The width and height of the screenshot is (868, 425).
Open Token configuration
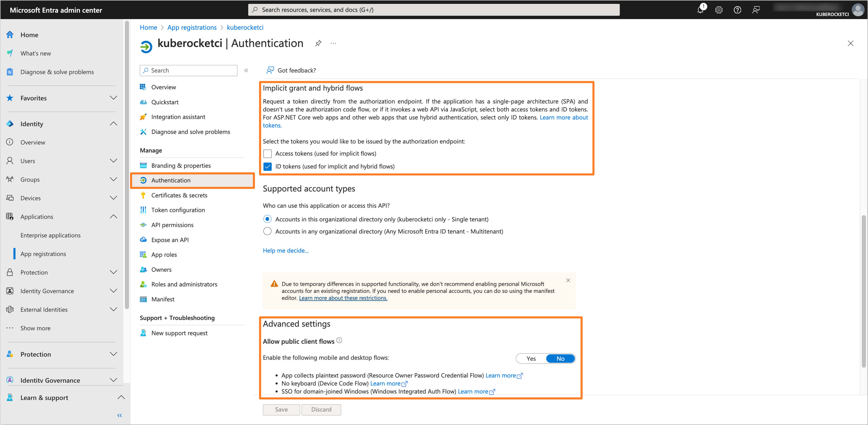coord(178,210)
